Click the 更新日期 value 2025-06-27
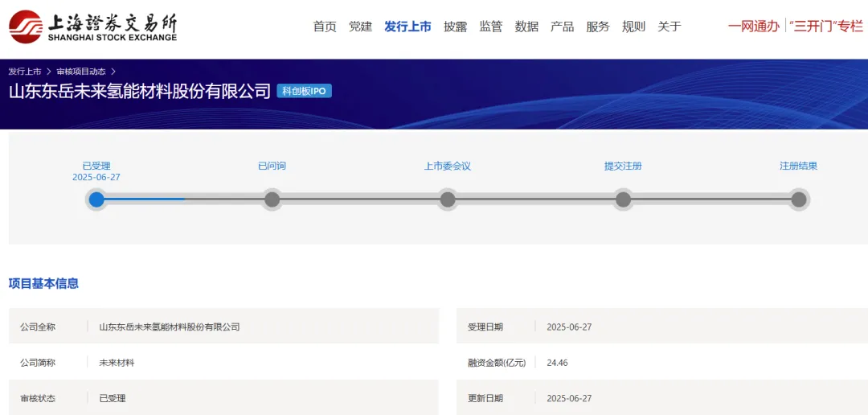This screenshot has height=415, width=868. (569, 398)
